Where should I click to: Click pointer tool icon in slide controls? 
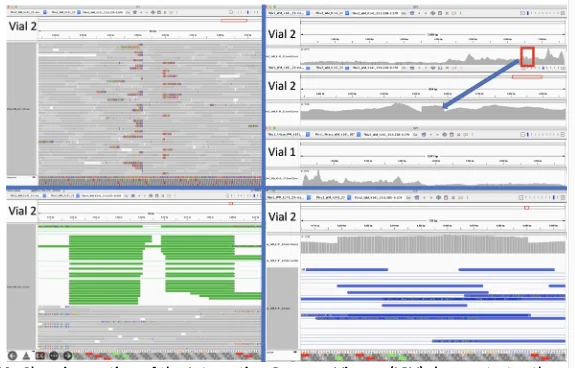(x=26, y=356)
